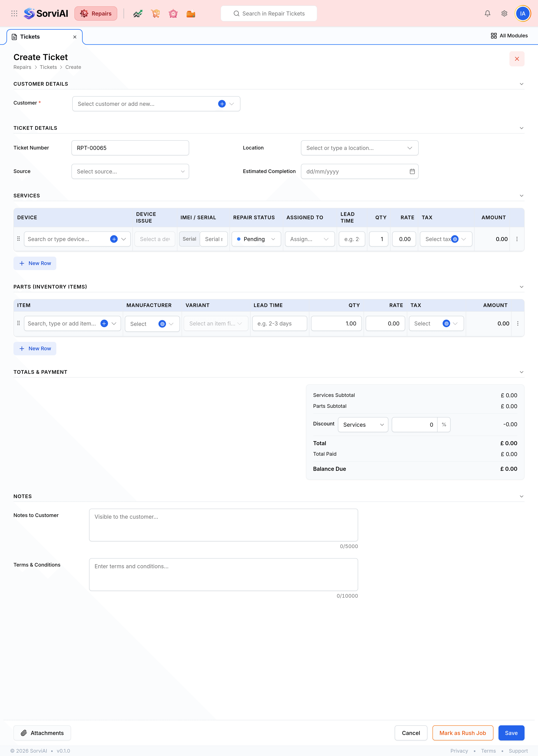Open the Pending repair status dropdown
The image size is (538, 756).
pyautogui.click(x=256, y=239)
